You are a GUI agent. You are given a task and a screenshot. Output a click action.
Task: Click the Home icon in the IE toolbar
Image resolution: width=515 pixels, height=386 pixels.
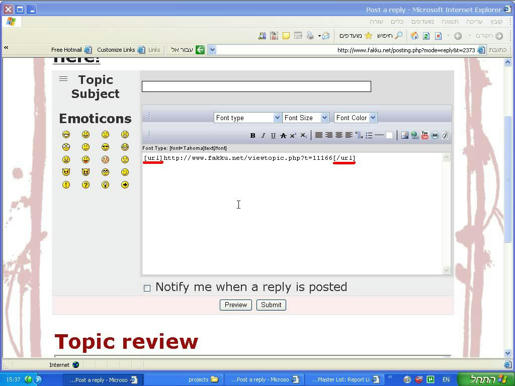[414, 36]
